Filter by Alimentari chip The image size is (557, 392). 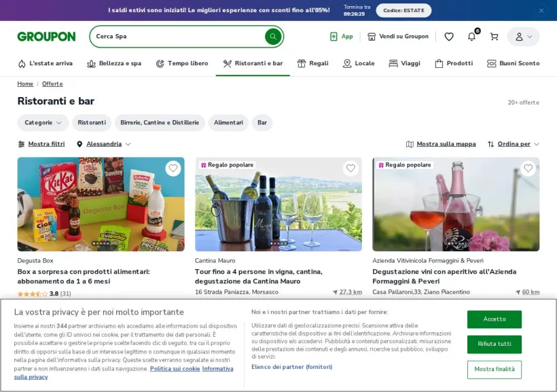coord(228,122)
